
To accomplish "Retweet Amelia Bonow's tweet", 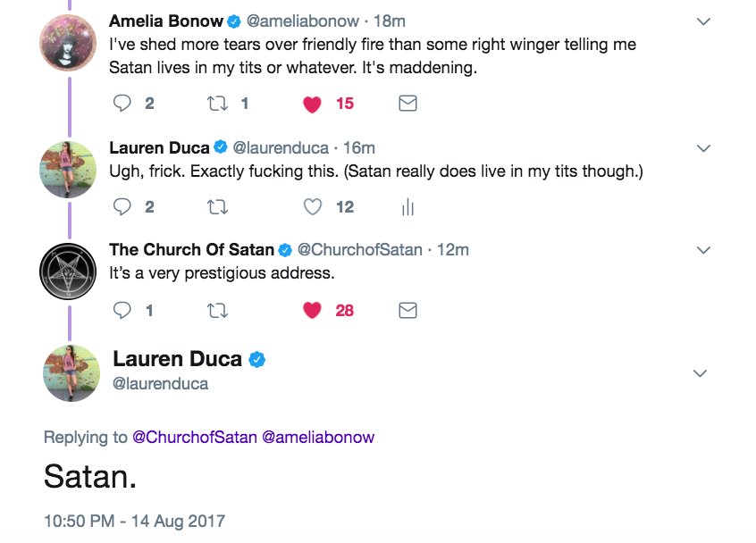I will [217, 104].
